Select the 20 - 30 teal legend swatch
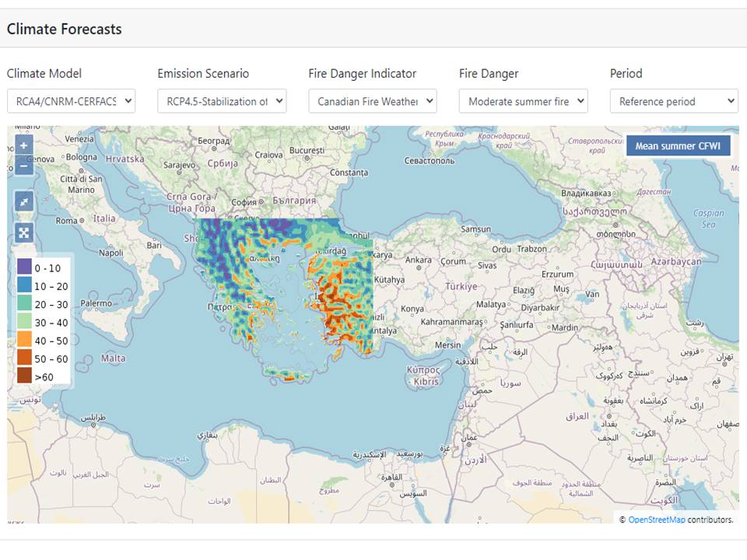Screen dimensions: 747x560 25,304
